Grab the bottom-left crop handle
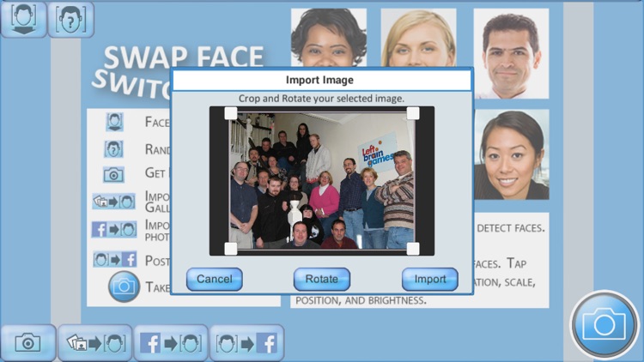The height and width of the screenshot is (362, 644). click(231, 248)
